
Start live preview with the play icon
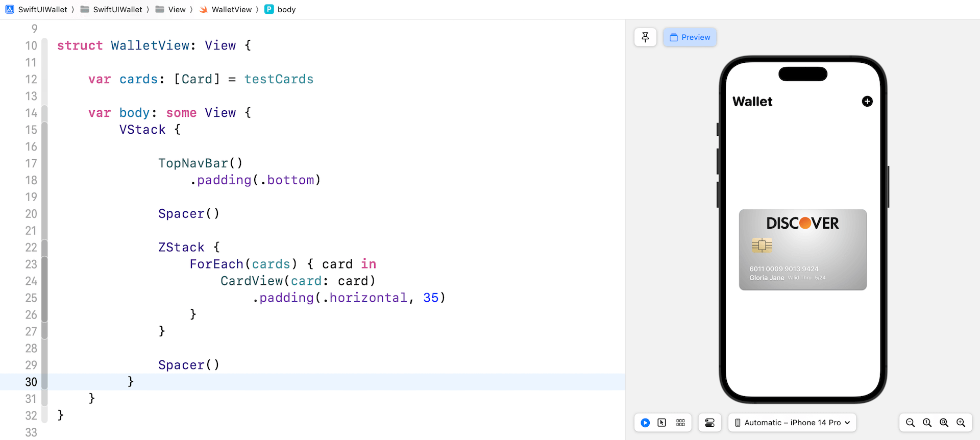point(645,423)
